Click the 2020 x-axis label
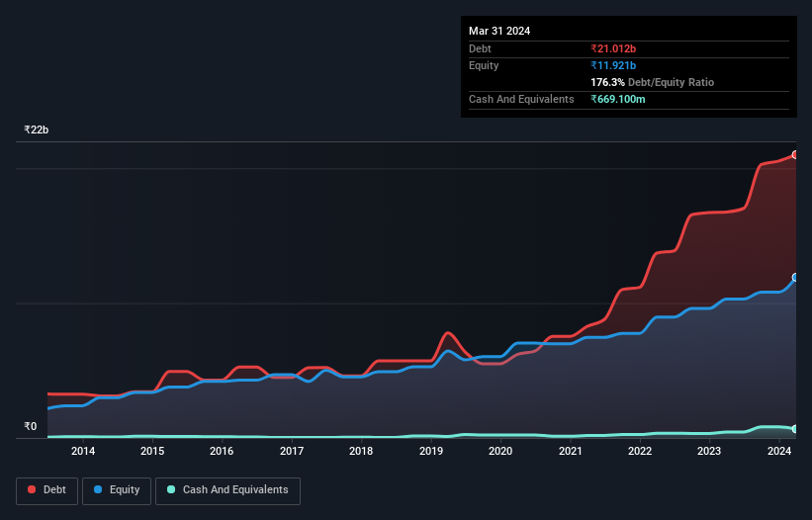Viewport: 812px width, 520px height. click(x=500, y=451)
